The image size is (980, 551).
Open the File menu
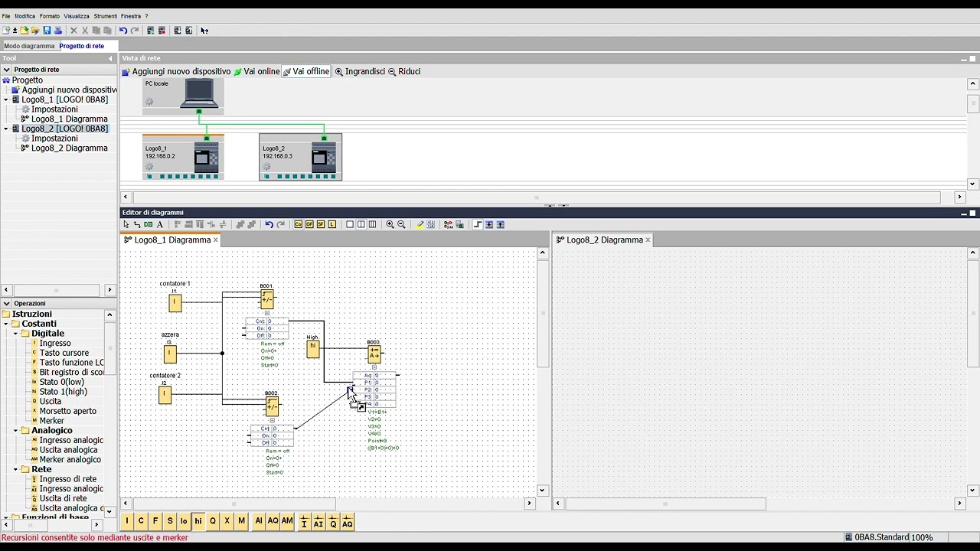[6, 16]
